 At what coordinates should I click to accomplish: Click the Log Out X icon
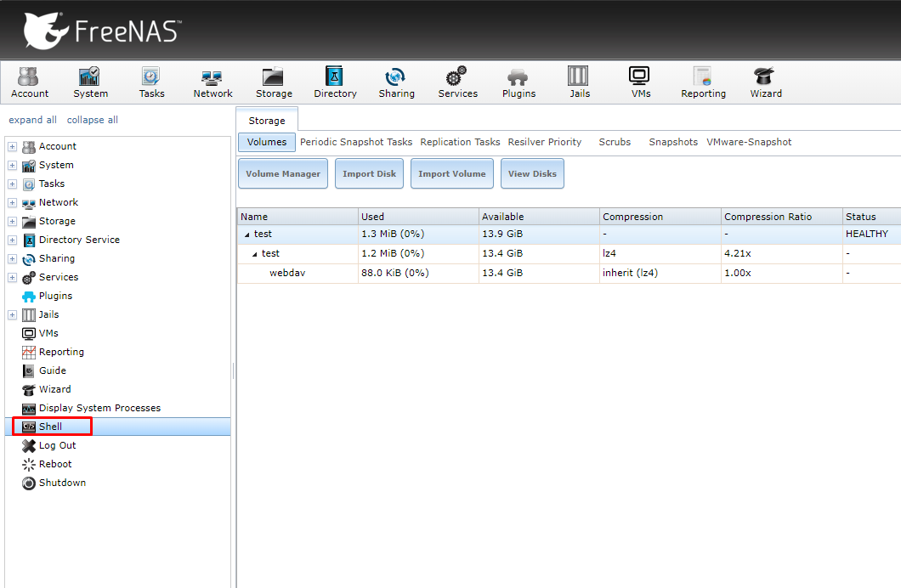point(29,445)
